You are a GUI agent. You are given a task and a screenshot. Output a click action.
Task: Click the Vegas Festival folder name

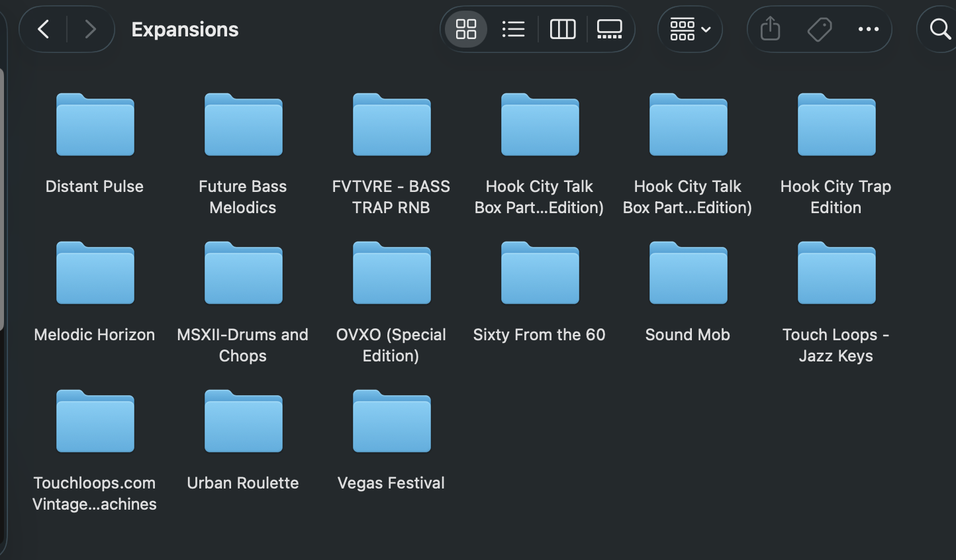[391, 483]
